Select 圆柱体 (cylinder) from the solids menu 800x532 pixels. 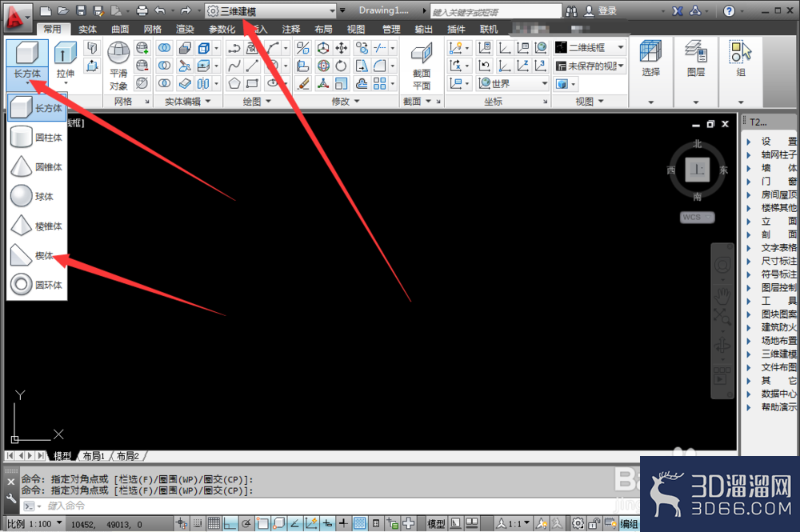37,138
